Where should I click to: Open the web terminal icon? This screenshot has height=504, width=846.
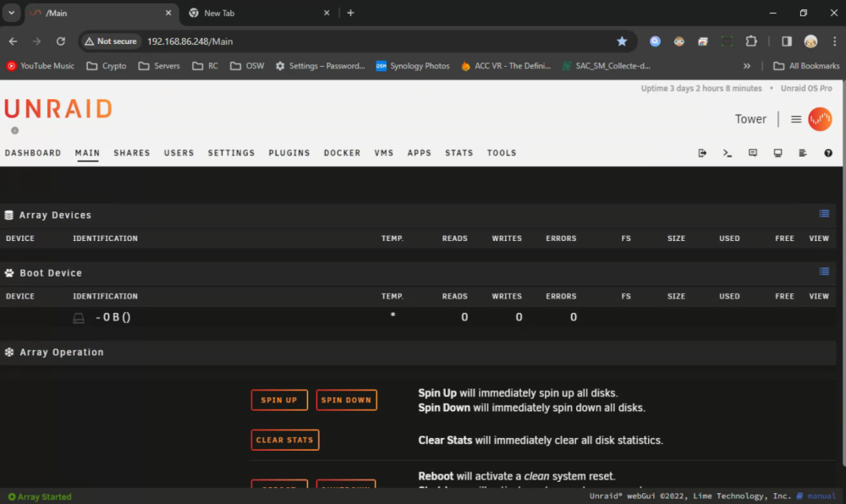tap(728, 153)
